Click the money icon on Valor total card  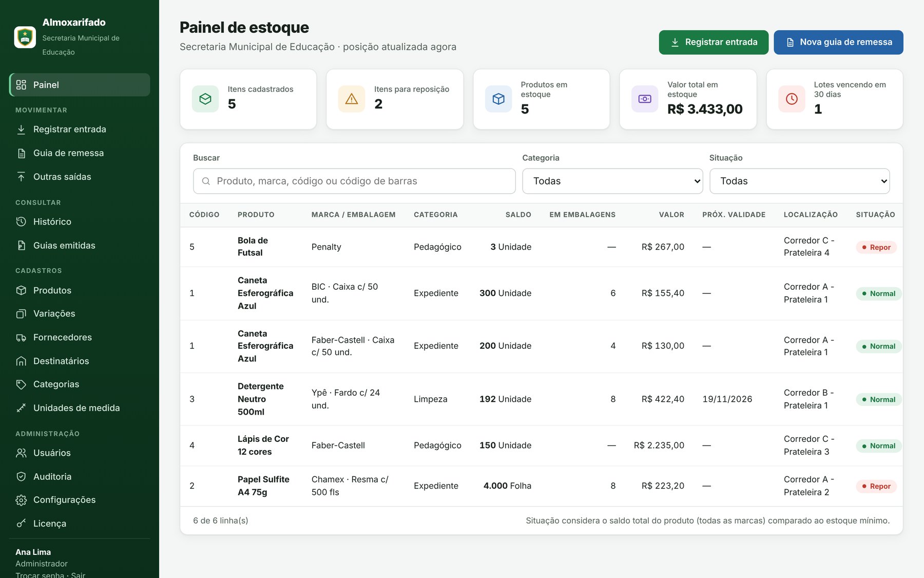click(x=645, y=99)
